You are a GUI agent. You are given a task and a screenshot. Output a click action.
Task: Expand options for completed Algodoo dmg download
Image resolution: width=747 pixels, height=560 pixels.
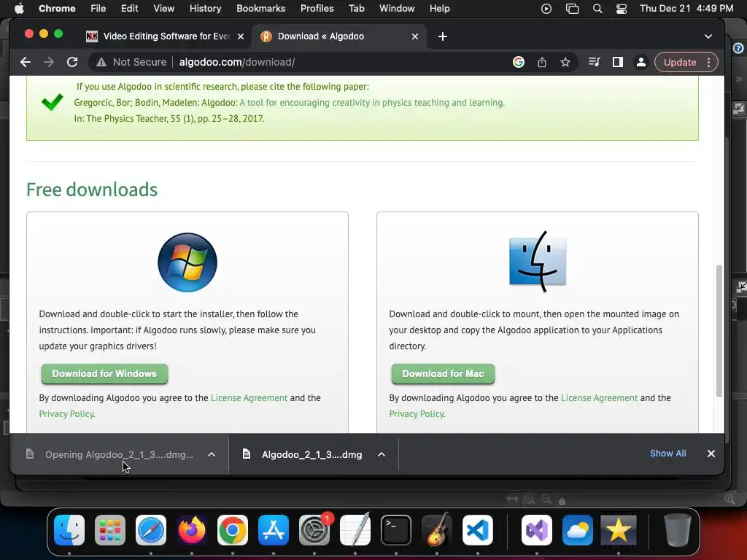pos(382,454)
